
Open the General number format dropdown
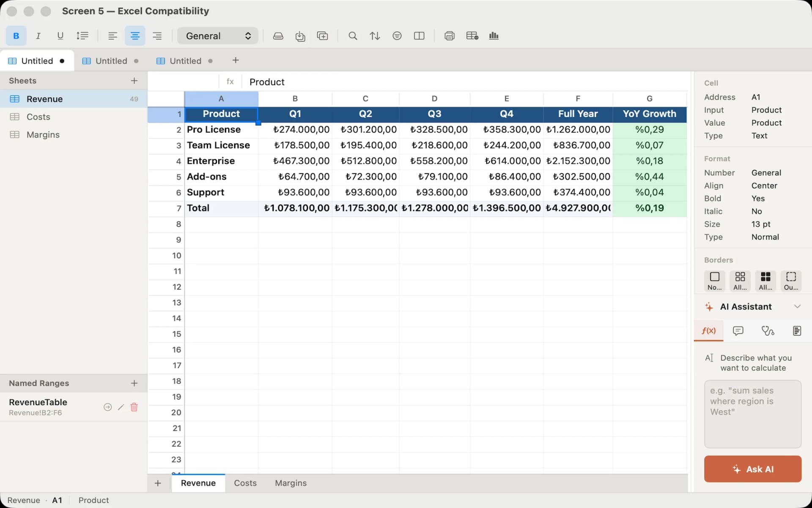click(218, 36)
